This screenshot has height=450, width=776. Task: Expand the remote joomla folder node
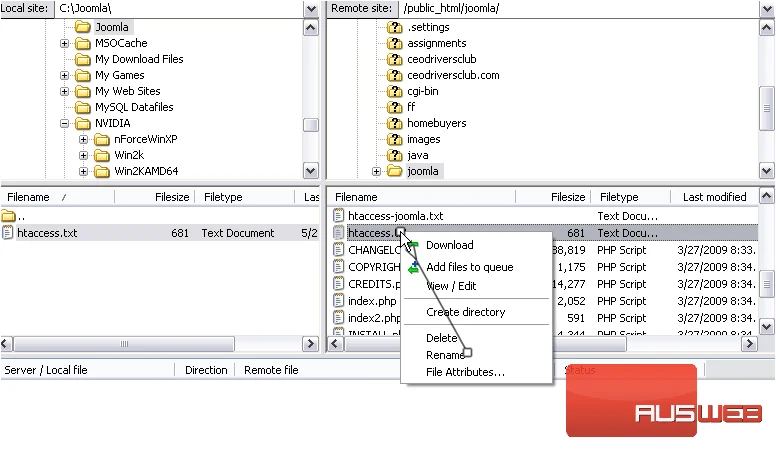376,172
